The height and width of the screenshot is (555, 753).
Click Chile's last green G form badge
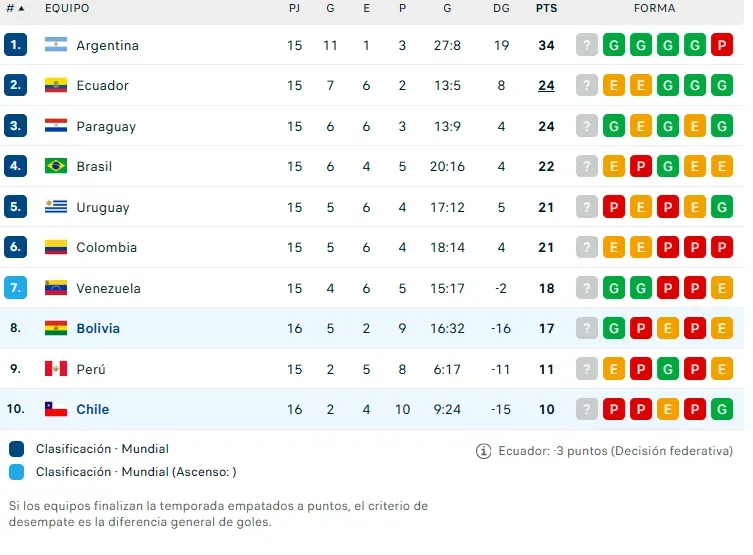click(x=722, y=409)
